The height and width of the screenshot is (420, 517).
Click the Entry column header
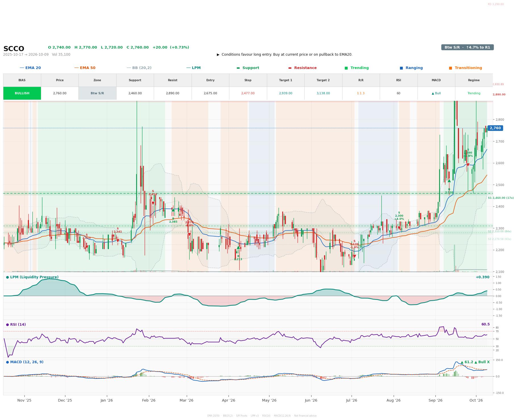tap(210, 80)
